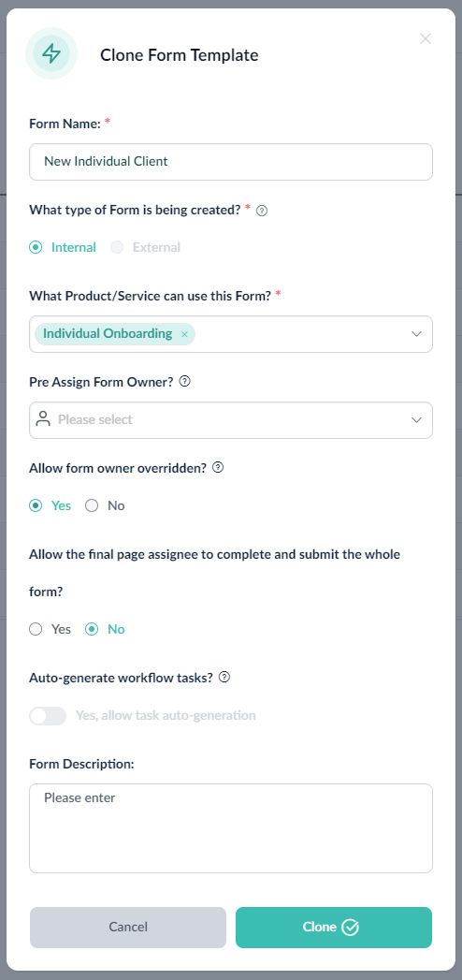Choose No for form owner overridden

click(105, 505)
